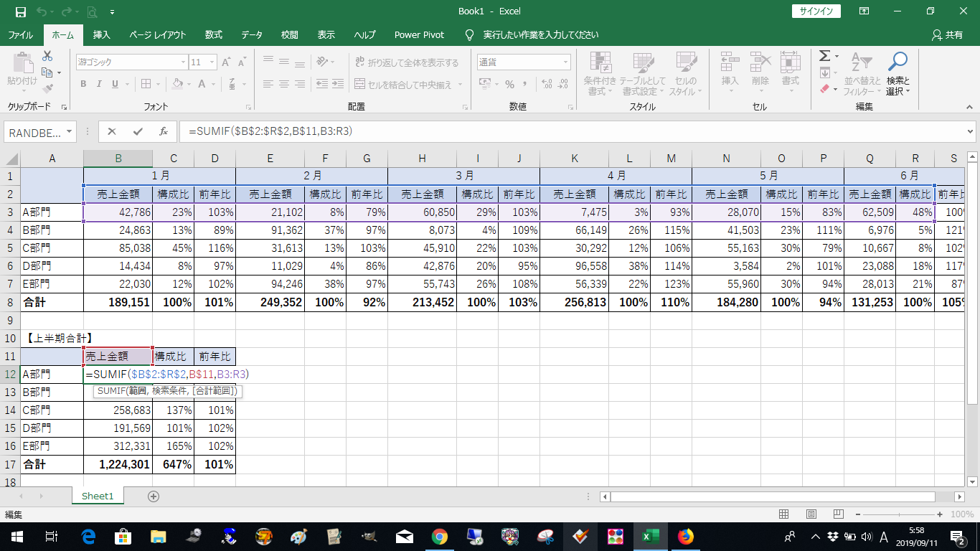The width and height of the screenshot is (980, 551).
Task: Click the Insert cells (挿入) icon
Action: pos(730,62)
